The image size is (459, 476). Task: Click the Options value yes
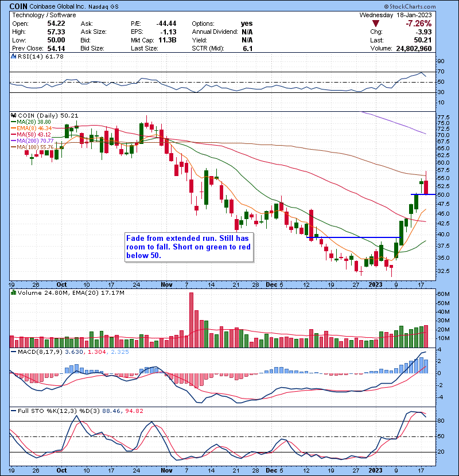click(247, 24)
